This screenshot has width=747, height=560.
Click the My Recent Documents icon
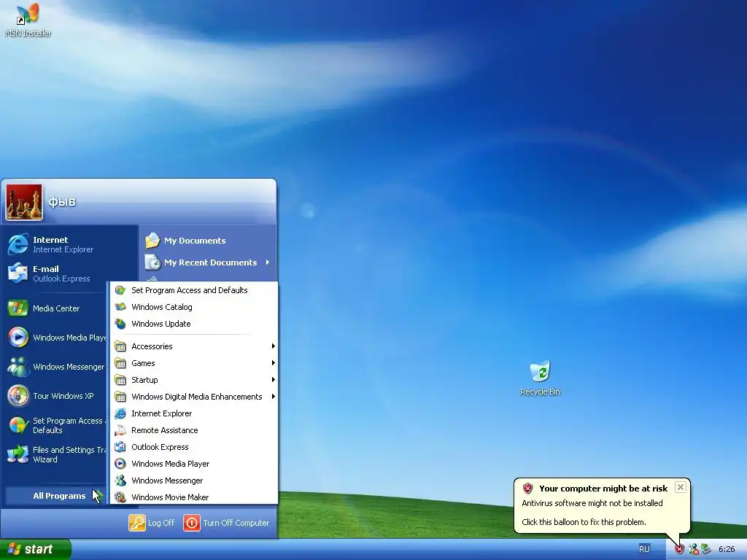(x=152, y=262)
